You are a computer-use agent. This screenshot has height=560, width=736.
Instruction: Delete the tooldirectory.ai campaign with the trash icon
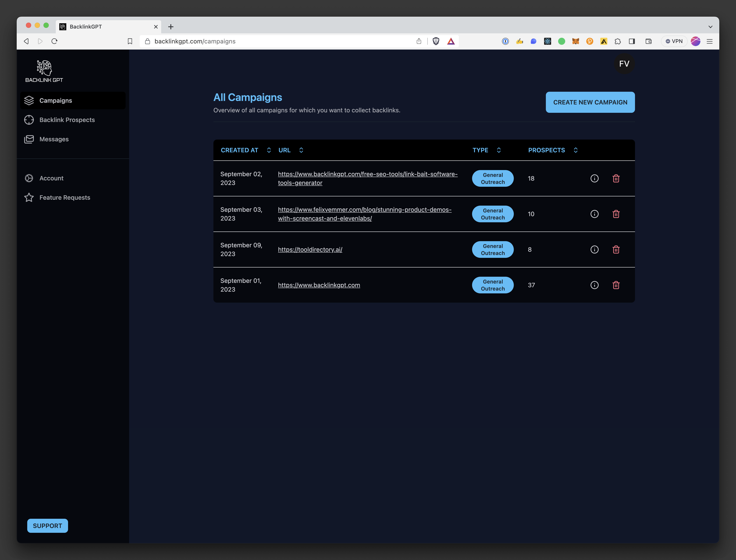tap(616, 249)
